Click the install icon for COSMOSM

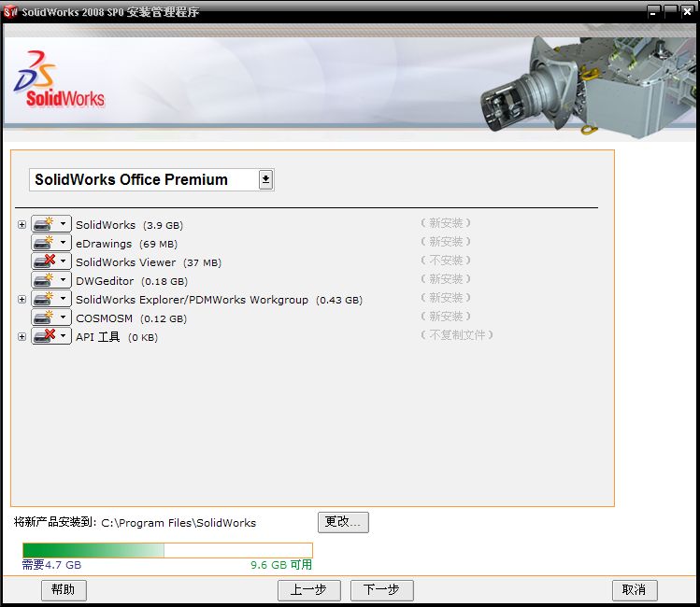[44, 318]
